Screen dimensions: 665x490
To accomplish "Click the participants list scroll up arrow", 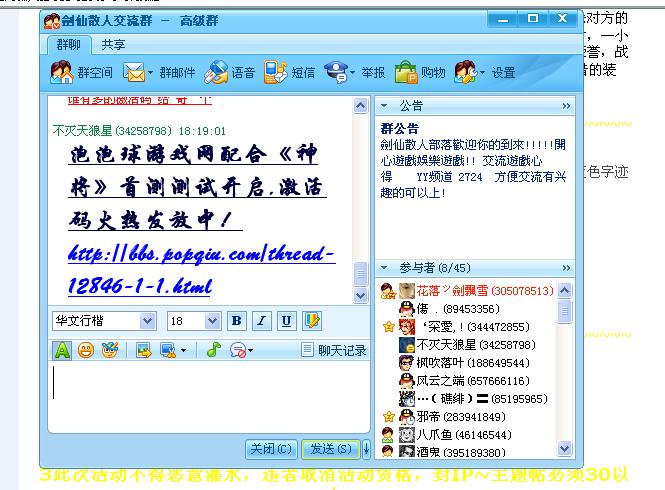I will coord(564,290).
